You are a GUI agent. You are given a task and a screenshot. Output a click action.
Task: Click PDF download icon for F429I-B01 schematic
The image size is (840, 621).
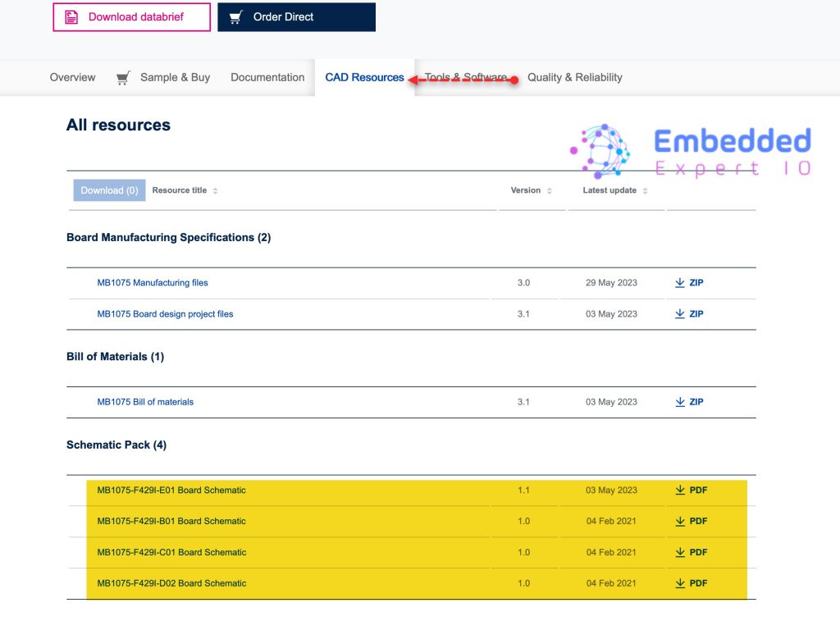[x=679, y=522]
